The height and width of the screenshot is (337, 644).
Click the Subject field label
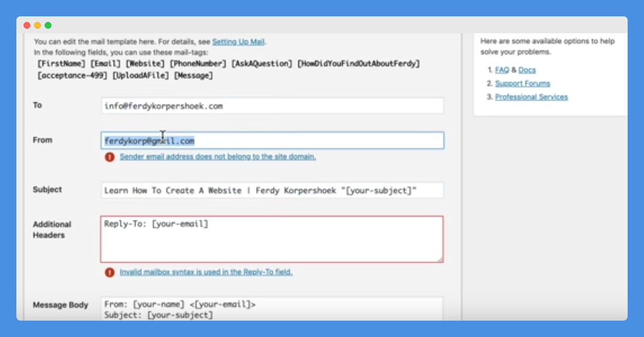point(48,190)
